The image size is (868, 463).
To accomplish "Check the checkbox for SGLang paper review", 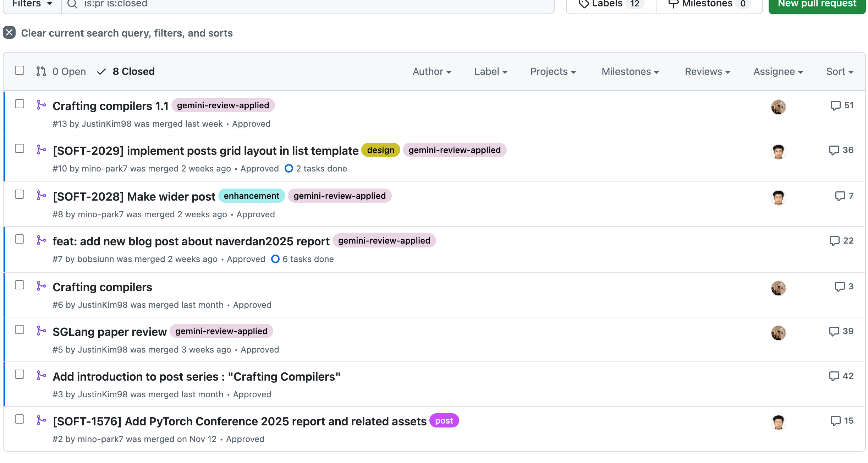I will [20, 329].
